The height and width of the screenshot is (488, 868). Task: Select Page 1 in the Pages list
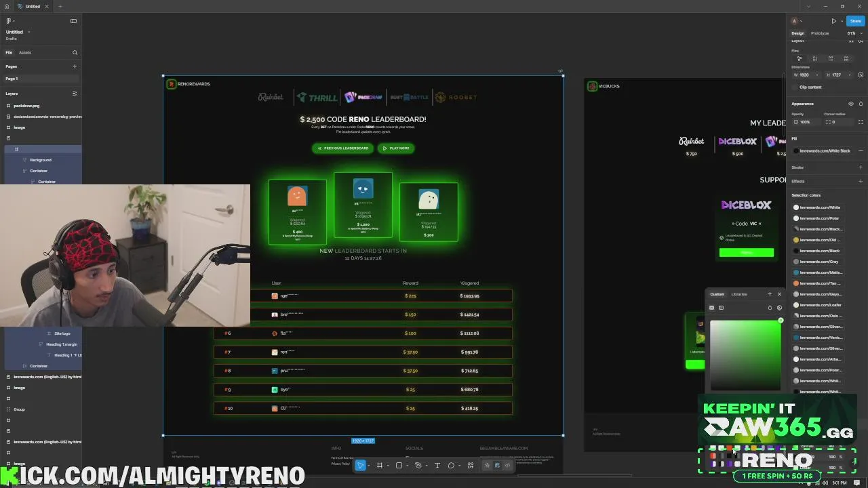pyautogui.click(x=41, y=79)
